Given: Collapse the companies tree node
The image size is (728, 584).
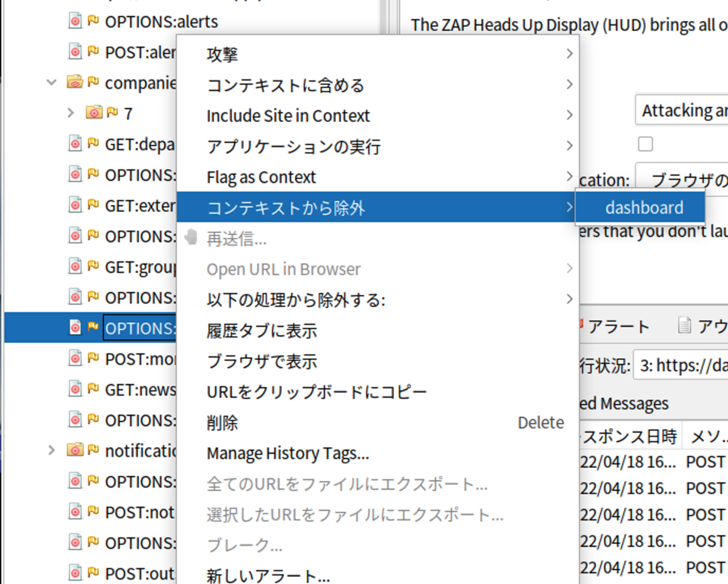Looking at the screenshot, I should coord(52,82).
